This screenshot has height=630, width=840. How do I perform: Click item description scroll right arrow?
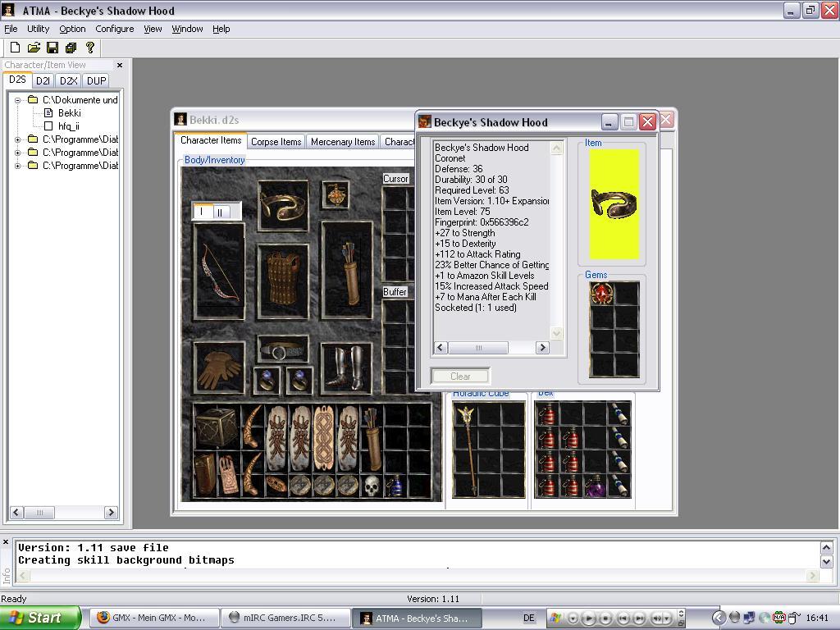tap(542, 348)
